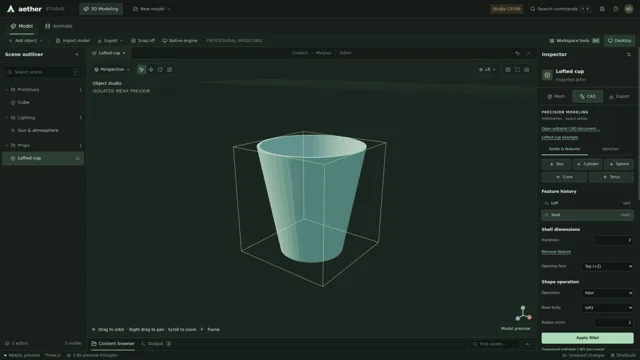
Task: Undo the last action in editor bar
Action: 517,53
